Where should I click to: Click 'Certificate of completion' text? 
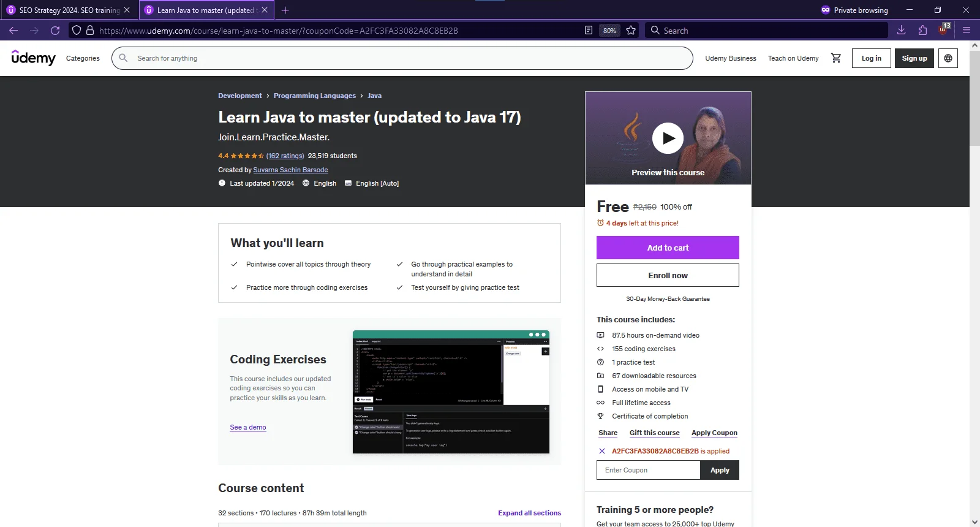pos(650,416)
